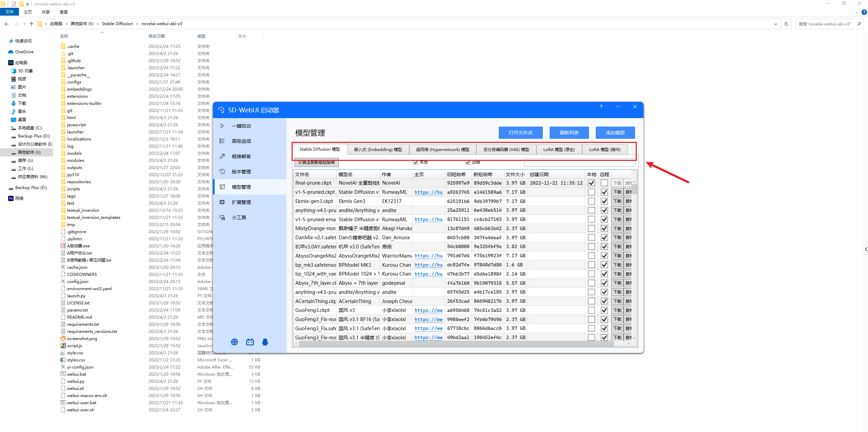Select 其他软件 (I:) drive in navigation pane
Viewport: 868px width, 432px height.
29,152
